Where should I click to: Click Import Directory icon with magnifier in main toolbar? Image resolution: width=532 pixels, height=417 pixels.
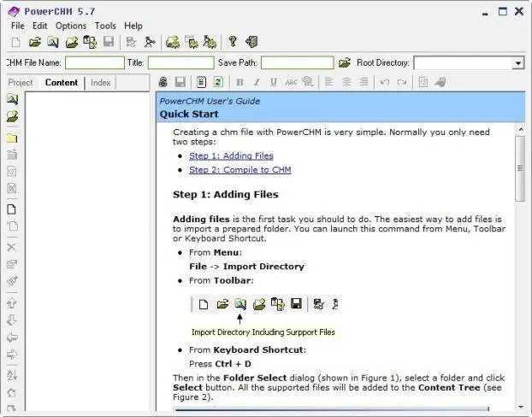pos(53,42)
